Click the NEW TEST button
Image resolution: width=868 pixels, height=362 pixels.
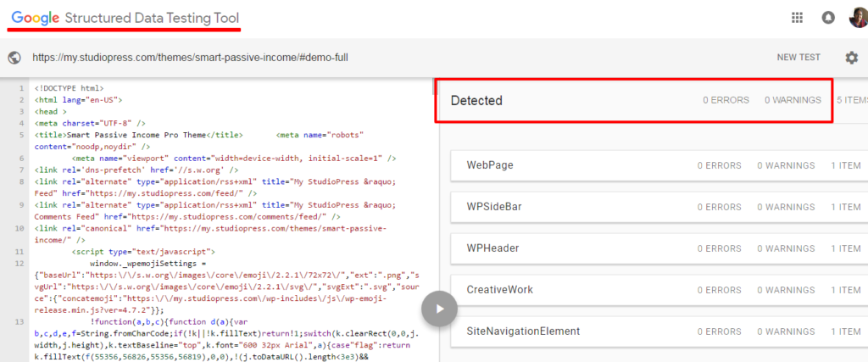pos(798,58)
